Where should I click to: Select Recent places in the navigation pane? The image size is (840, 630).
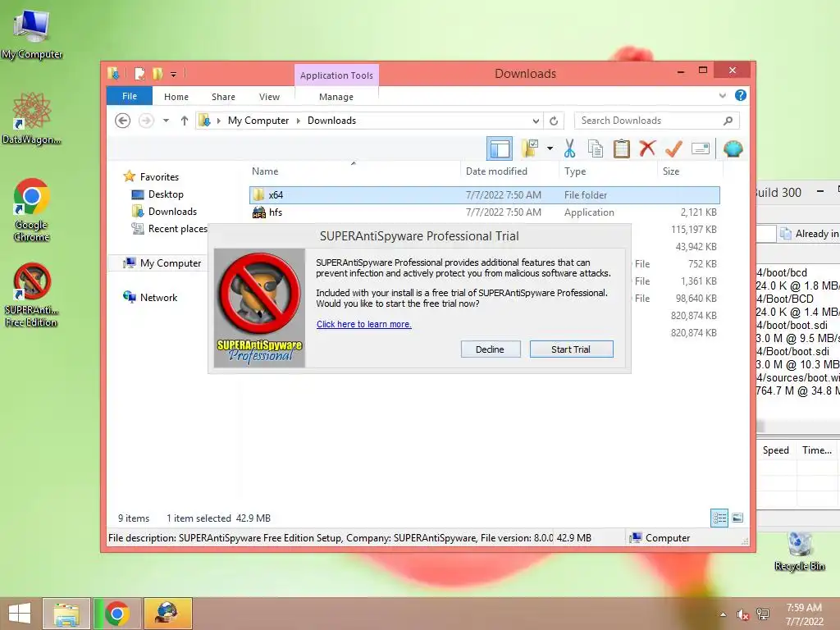pos(177,229)
